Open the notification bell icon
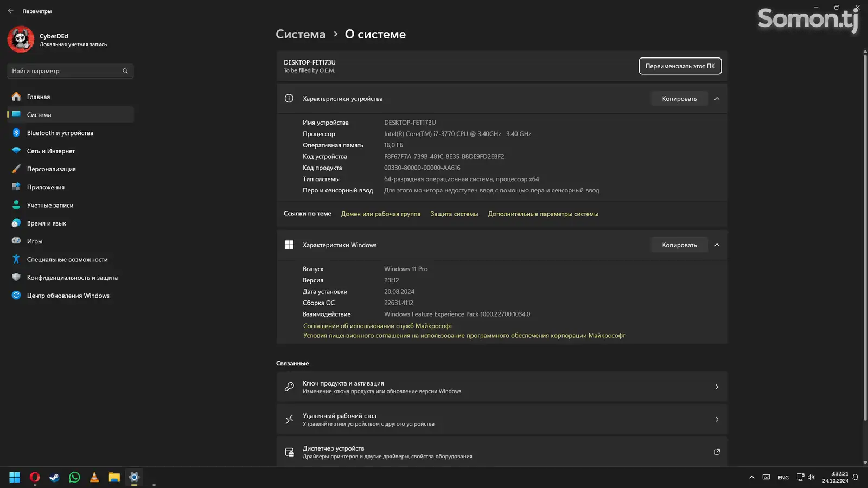This screenshot has width=868, height=488. [856, 477]
